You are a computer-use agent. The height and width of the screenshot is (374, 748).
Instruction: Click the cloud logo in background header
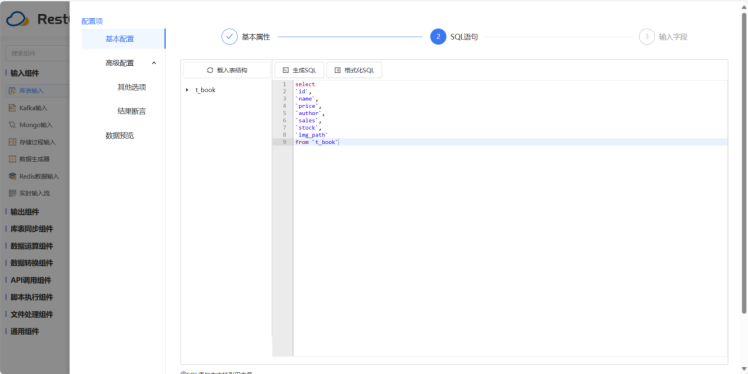18,19
